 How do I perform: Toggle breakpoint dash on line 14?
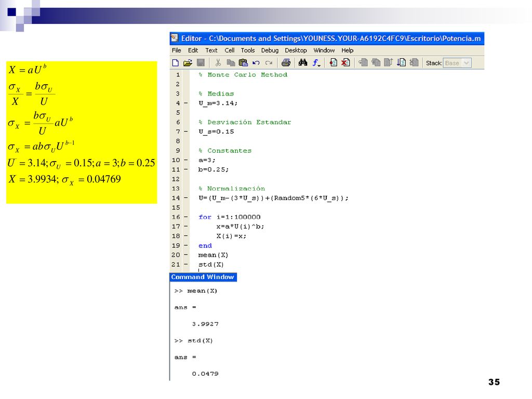click(x=186, y=198)
